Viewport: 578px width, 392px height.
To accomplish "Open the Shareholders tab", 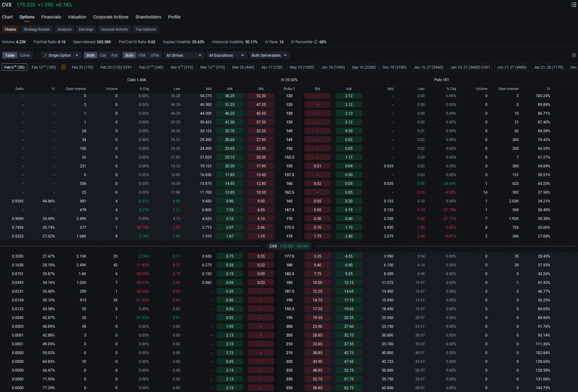I will pyautogui.click(x=148, y=17).
